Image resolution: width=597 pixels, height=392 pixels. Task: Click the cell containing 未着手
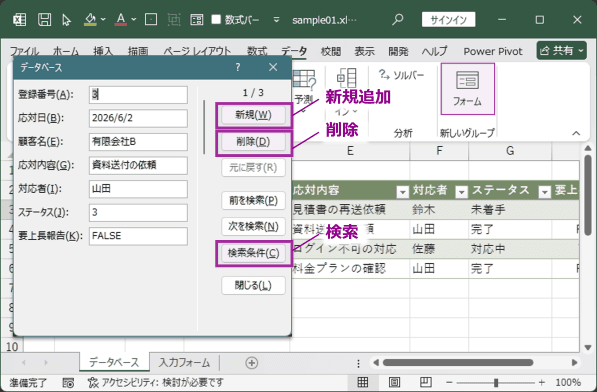click(x=510, y=209)
